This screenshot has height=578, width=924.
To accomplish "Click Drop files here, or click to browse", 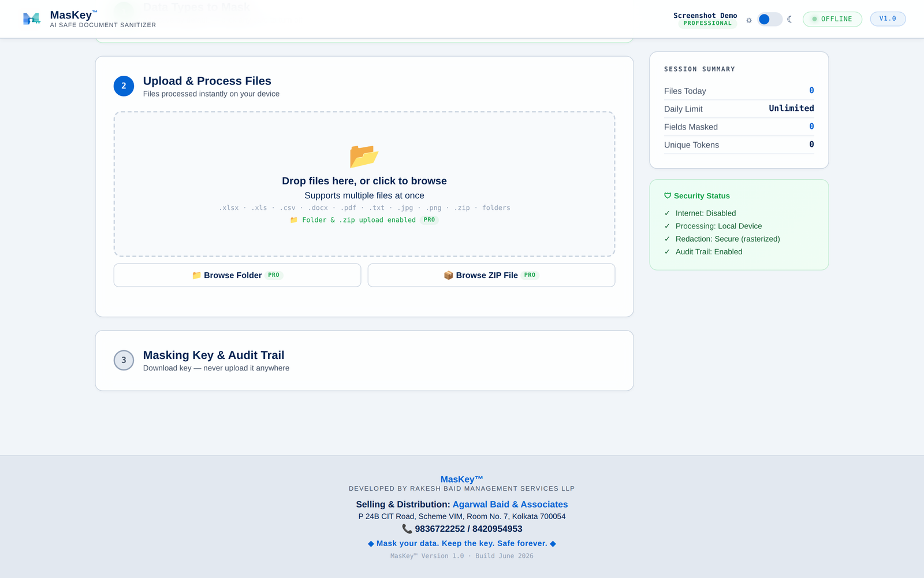I will click(x=364, y=181).
